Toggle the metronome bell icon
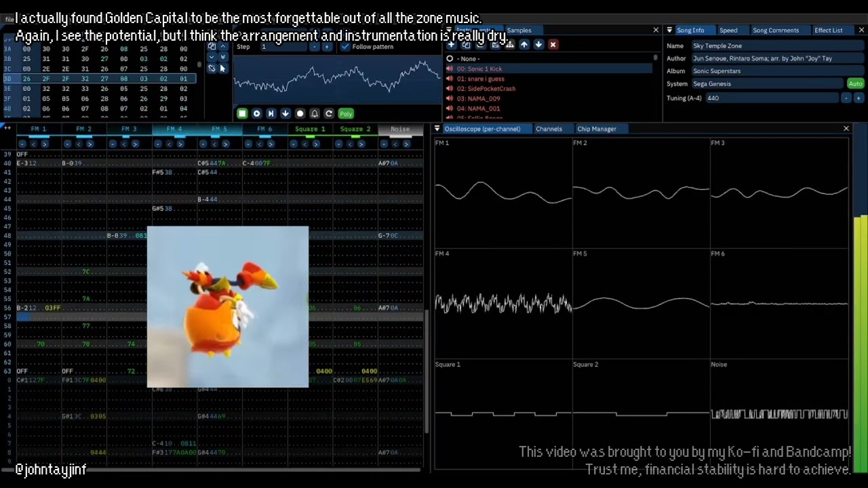The width and height of the screenshot is (868, 488). pyautogui.click(x=315, y=113)
